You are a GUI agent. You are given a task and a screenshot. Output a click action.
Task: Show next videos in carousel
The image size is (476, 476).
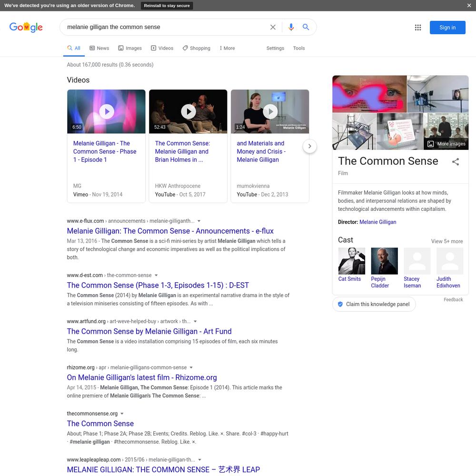[x=310, y=146]
